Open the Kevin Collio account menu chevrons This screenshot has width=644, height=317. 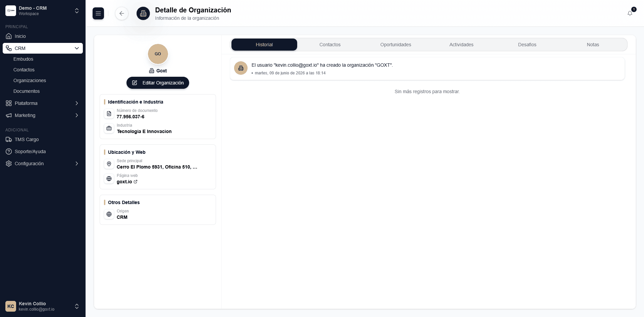point(77,306)
